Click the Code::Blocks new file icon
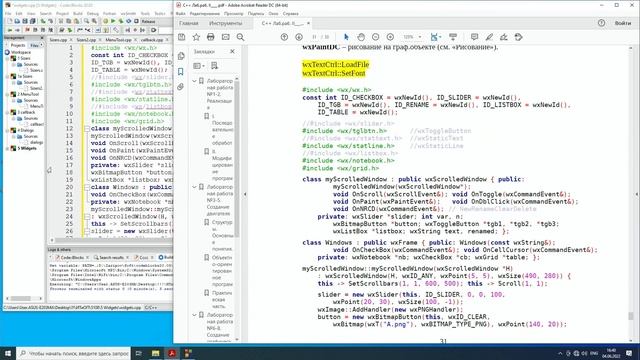 tap(9, 21)
